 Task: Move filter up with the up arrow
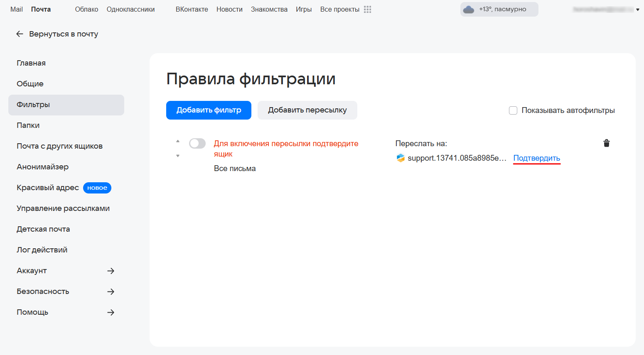178,141
